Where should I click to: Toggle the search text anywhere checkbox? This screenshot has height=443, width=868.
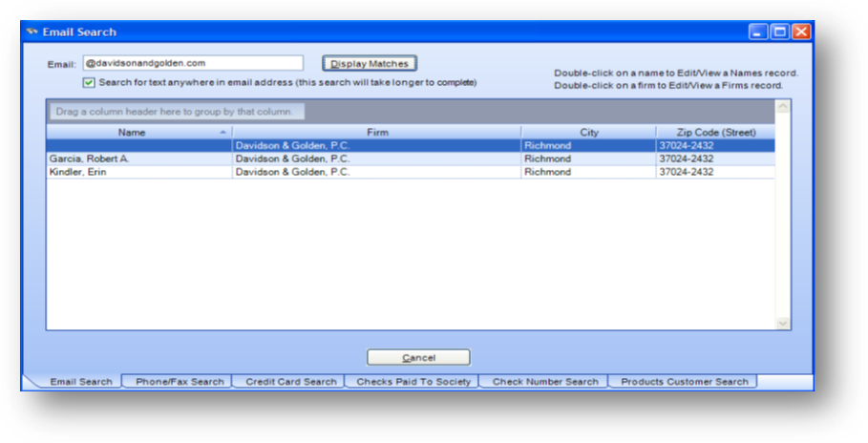pyautogui.click(x=89, y=82)
